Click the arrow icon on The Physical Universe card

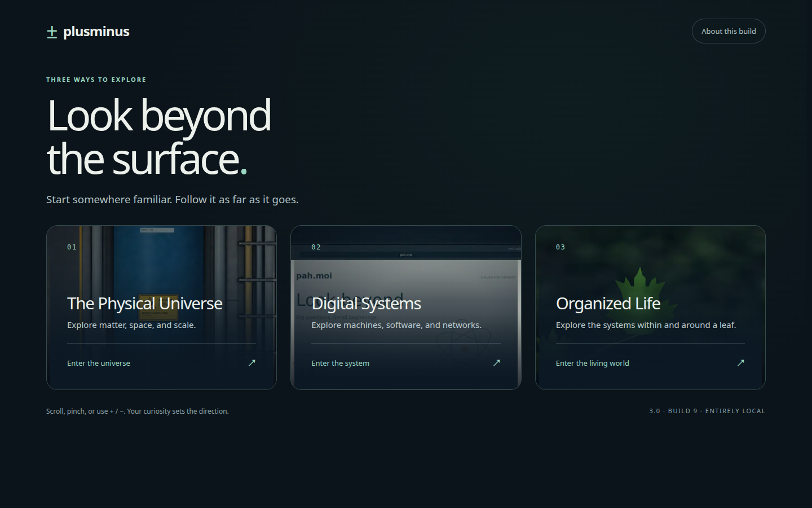click(252, 363)
